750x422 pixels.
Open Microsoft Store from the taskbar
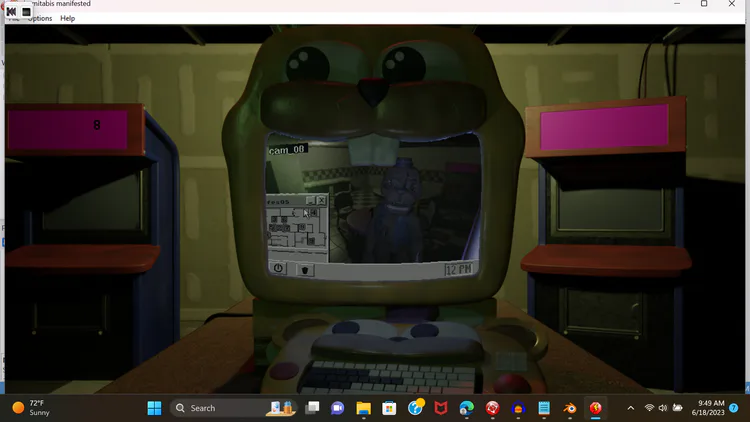[389, 408]
